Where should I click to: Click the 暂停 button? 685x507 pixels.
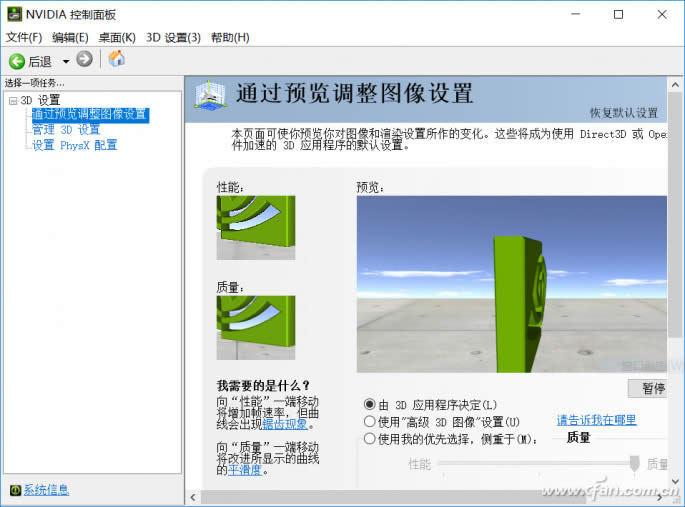click(x=650, y=388)
